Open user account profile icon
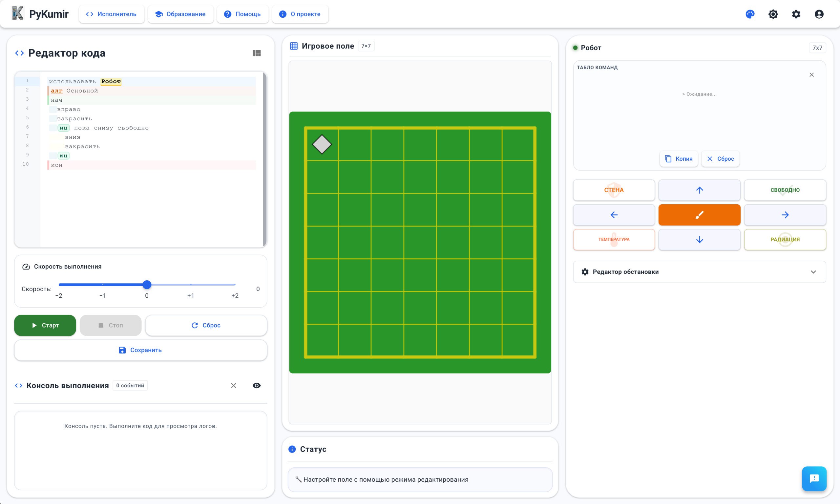840x504 pixels. coord(819,14)
